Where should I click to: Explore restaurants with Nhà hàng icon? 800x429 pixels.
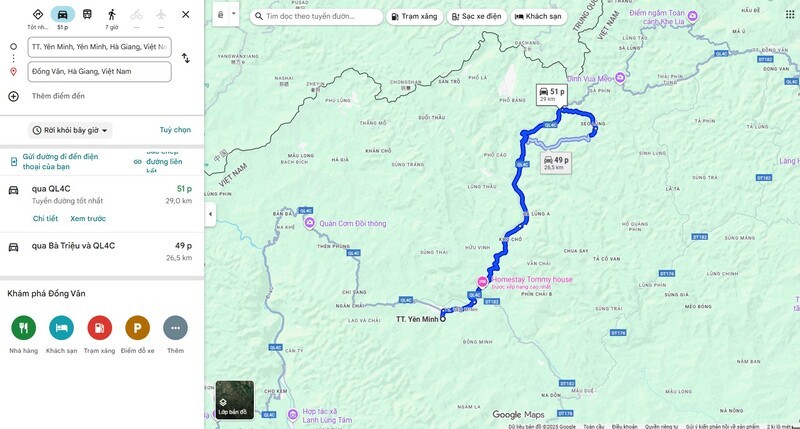(x=23, y=328)
